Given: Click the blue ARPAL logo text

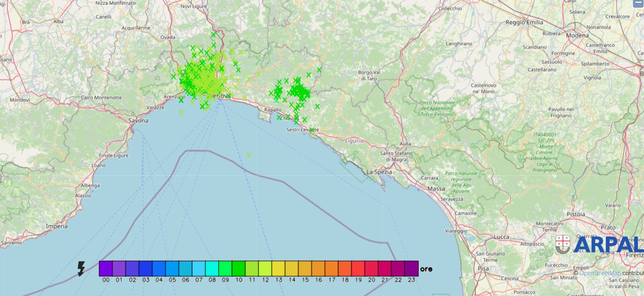Looking at the screenshot, I should coord(608,245).
